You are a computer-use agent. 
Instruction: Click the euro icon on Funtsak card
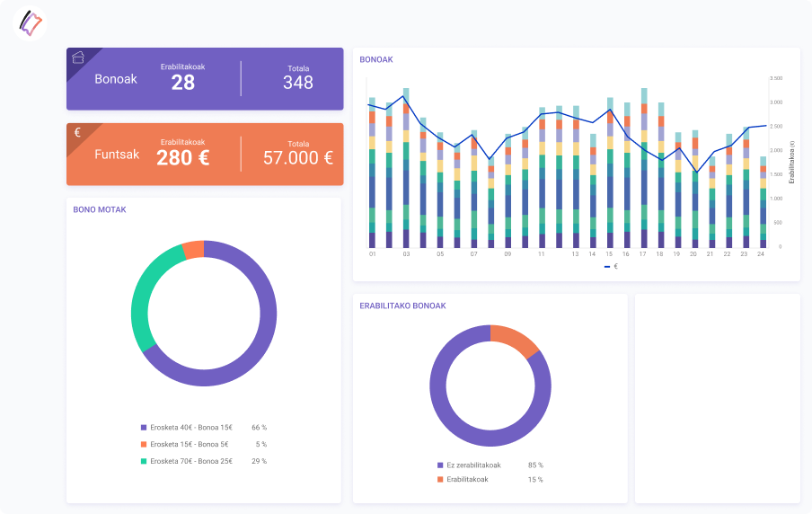[77, 132]
